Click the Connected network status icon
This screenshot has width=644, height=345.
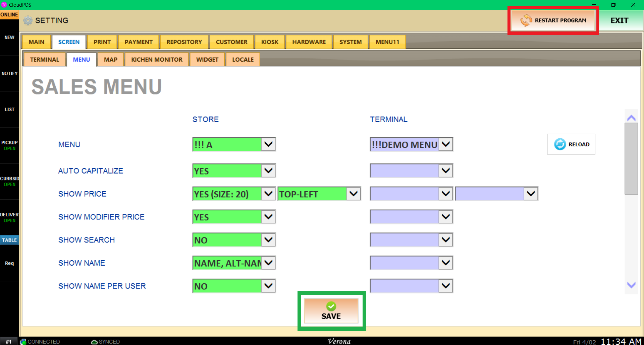point(23,342)
